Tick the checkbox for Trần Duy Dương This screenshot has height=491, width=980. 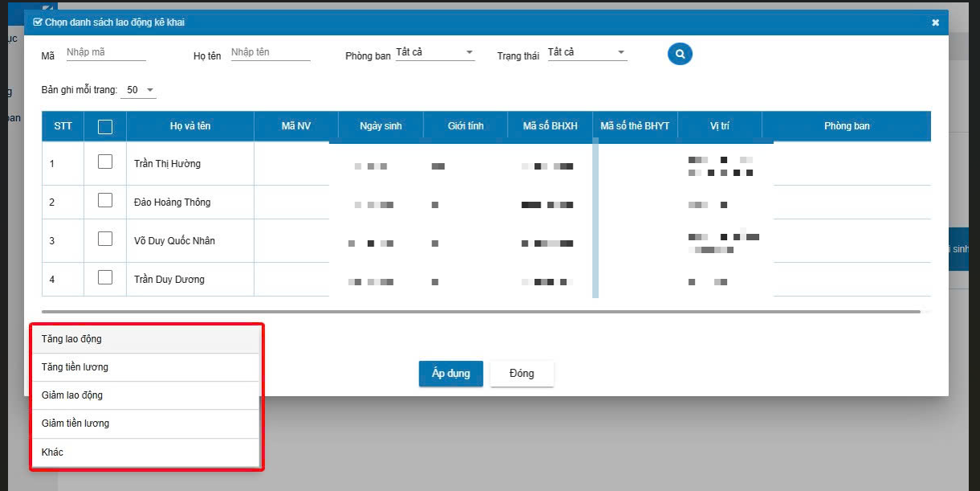coord(105,277)
